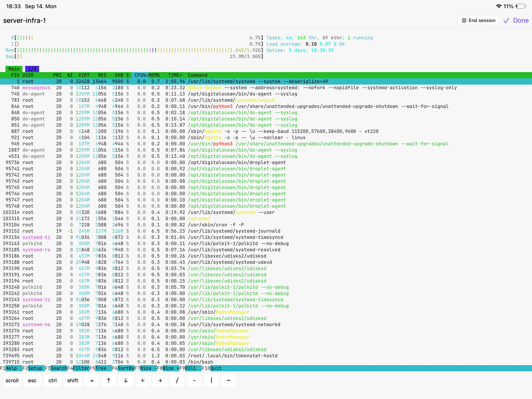Select the cron -f -P process row

coord(266,225)
